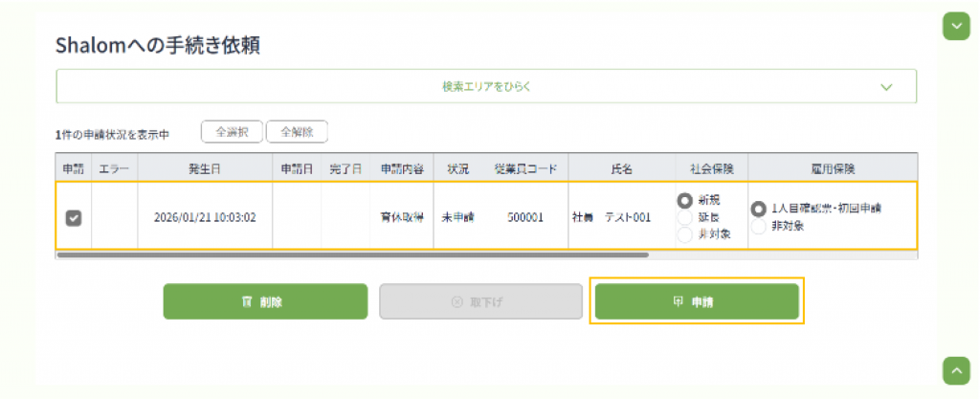Click the 状況 column header

457,168
